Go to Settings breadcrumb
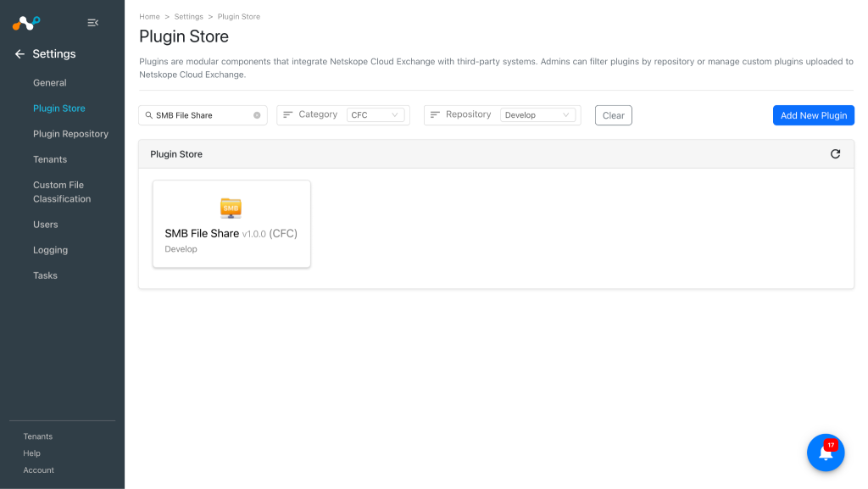This screenshot has width=868, height=489. point(189,17)
